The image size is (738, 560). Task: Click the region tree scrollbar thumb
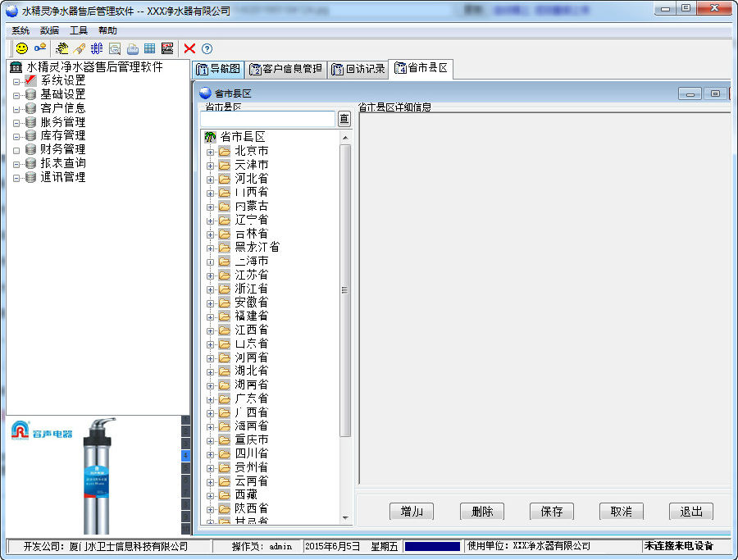tap(345, 290)
